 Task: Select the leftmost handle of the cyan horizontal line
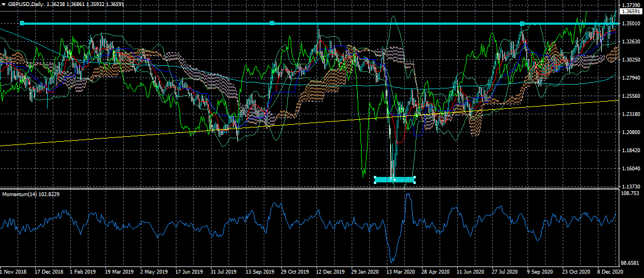point(22,23)
